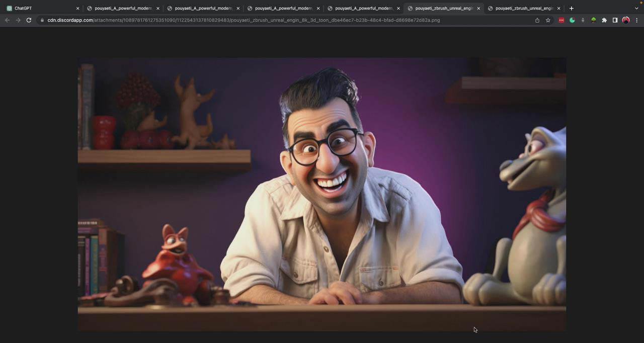644x343 pixels.
Task: Open the minimized window chevron top right
Action: [635, 8]
